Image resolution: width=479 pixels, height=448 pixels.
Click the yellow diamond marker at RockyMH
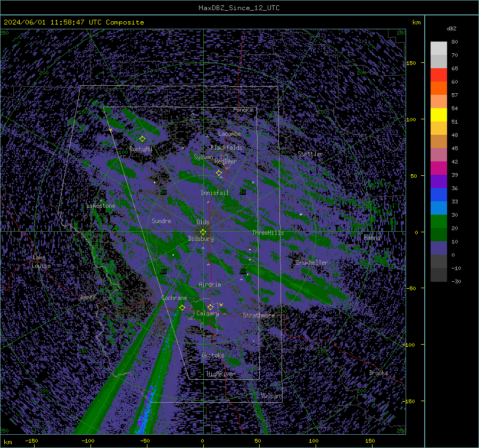pyautogui.click(x=142, y=139)
